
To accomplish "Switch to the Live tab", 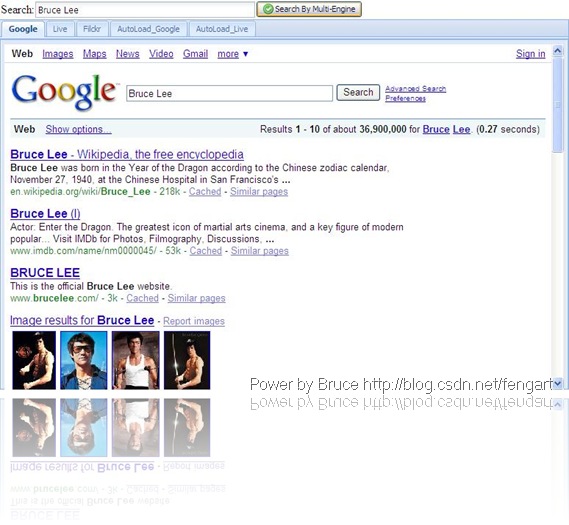I will coord(60,29).
